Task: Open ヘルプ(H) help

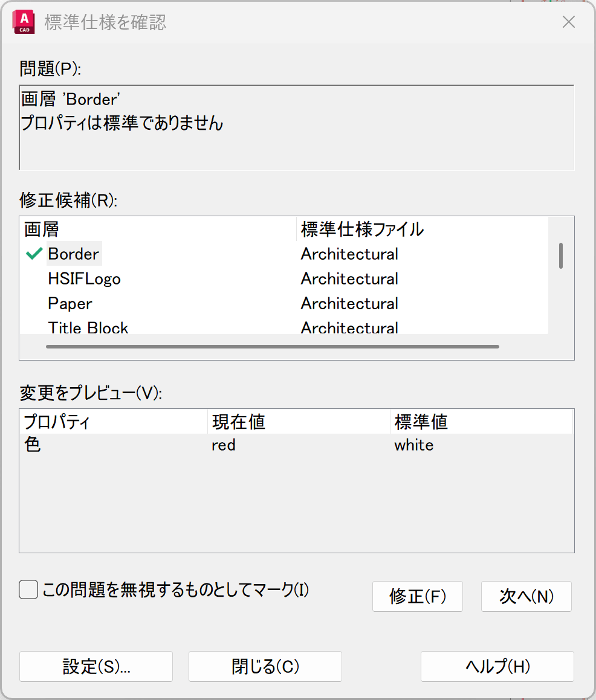Action: [x=497, y=666]
